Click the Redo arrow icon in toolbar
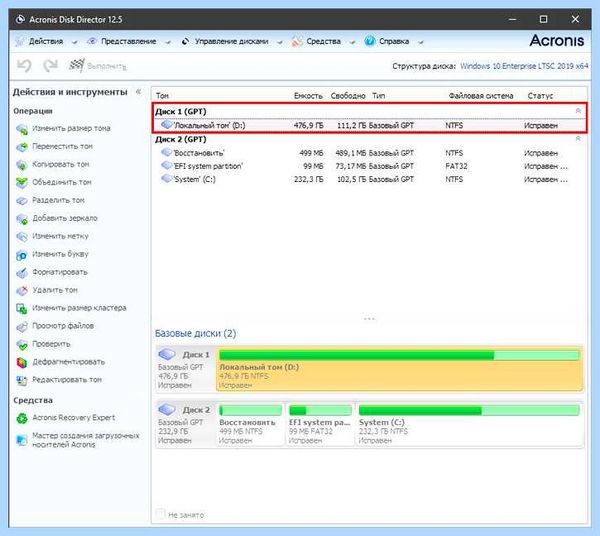 click(x=50, y=66)
